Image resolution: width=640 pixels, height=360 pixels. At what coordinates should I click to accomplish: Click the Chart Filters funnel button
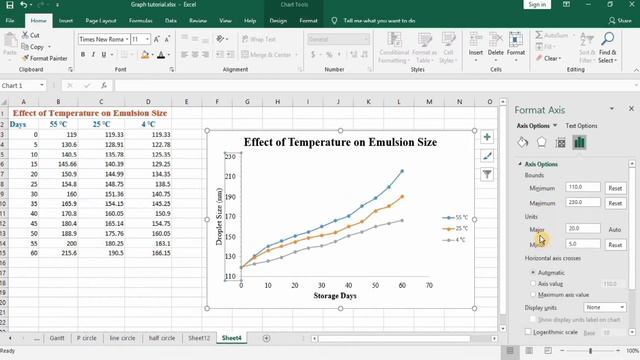[487, 175]
